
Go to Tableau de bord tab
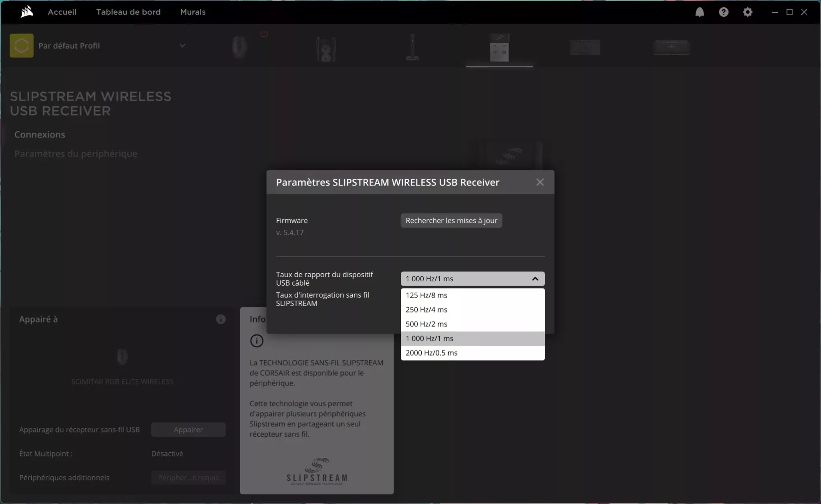pyautogui.click(x=128, y=12)
